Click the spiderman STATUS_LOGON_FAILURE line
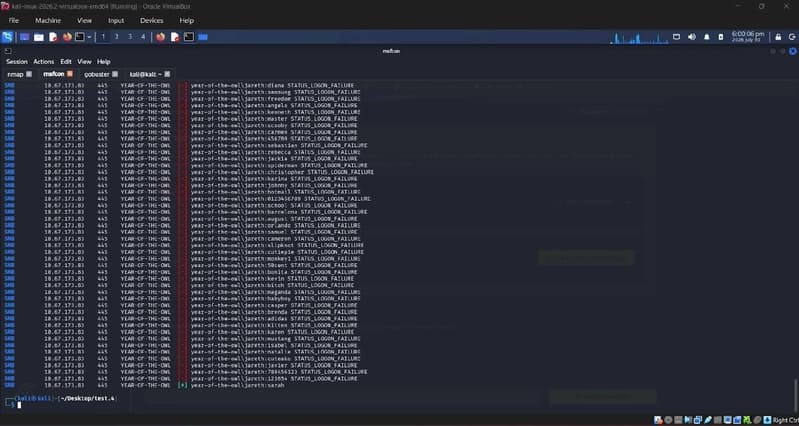 [x=186, y=165]
